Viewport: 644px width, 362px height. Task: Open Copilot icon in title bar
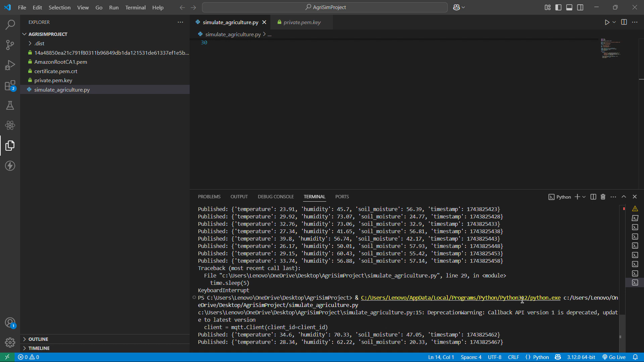tap(456, 7)
